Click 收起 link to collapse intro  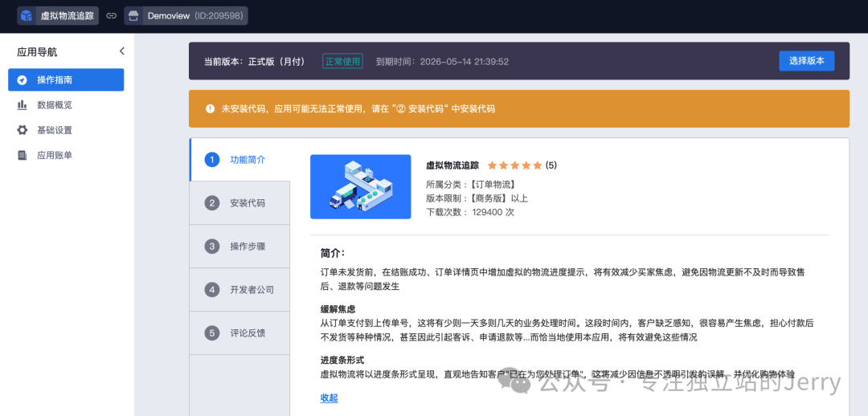coord(329,398)
